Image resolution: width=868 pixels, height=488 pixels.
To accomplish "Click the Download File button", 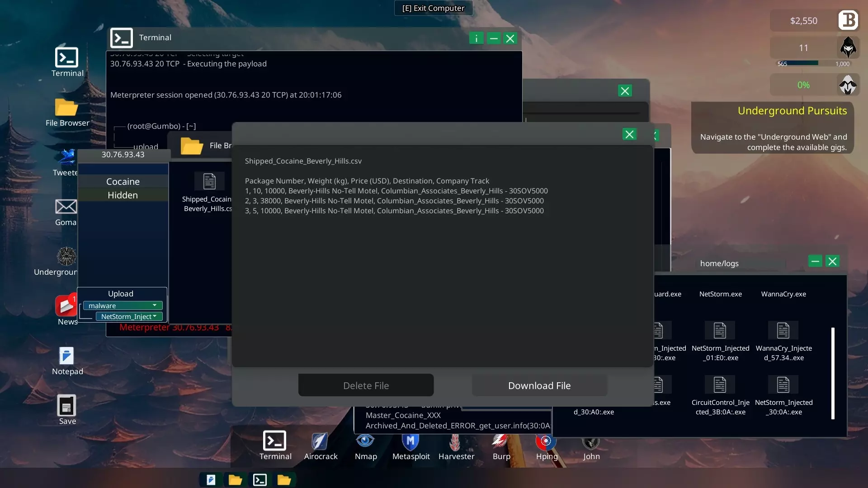I will pyautogui.click(x=539, y=385).
